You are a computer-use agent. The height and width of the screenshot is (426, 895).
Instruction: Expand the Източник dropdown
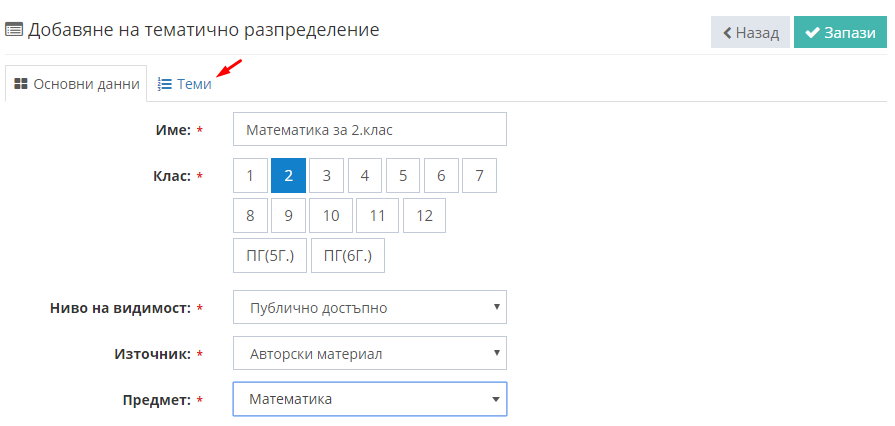pyautogui.click(x=370, y=353)
